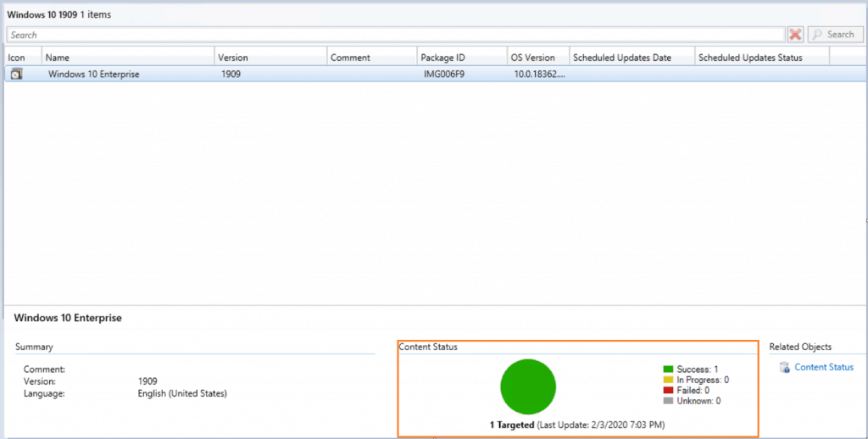Screen dimensions: 868x439
Task: Click the Search button
Action: [834, 34]
